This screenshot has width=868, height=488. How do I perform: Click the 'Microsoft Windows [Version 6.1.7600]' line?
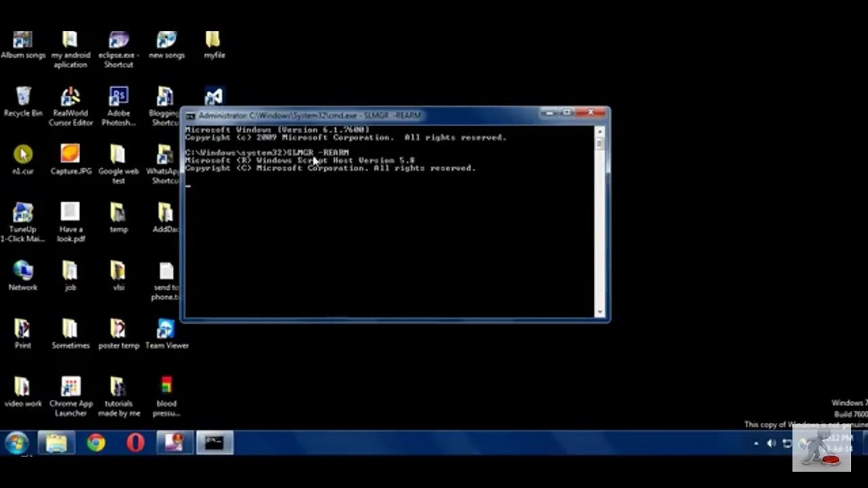[277, 129]
